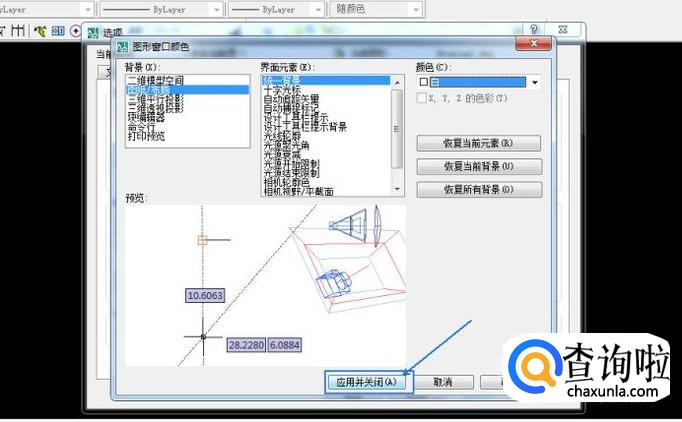
Task: Select 设计工具栏提示 interface element
Action: point(326,117)
